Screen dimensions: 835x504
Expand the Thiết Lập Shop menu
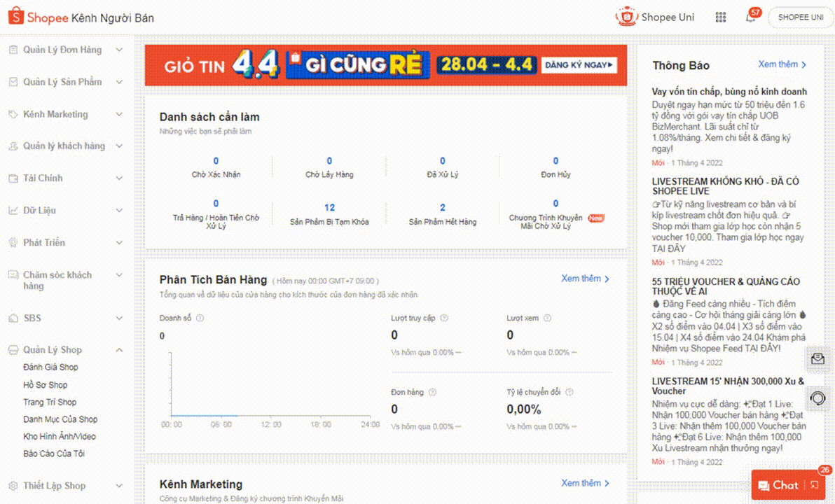click(119, 485)
